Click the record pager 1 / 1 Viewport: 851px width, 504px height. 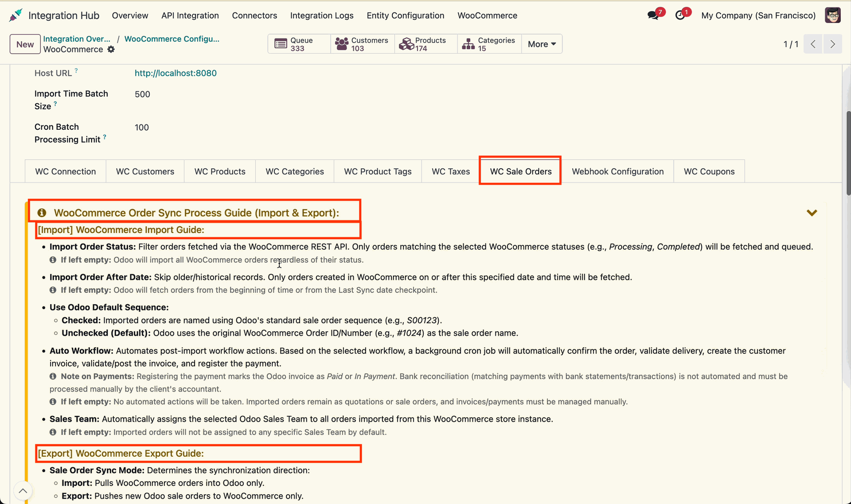(x=791, y=44)
